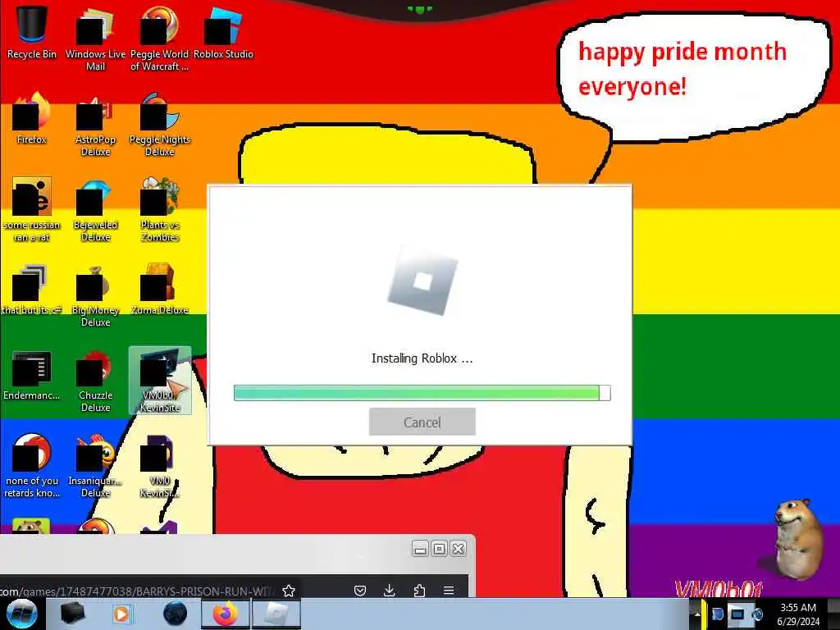Maximize the Firefox window

tap(440, 549)
